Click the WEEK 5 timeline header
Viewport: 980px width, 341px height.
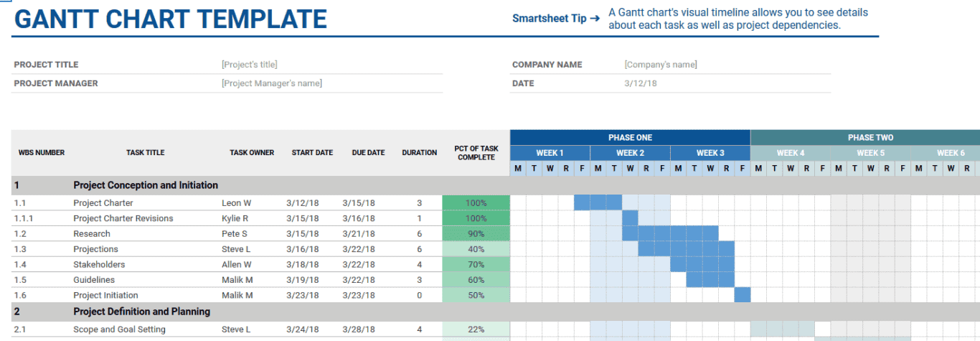[870, 153]
